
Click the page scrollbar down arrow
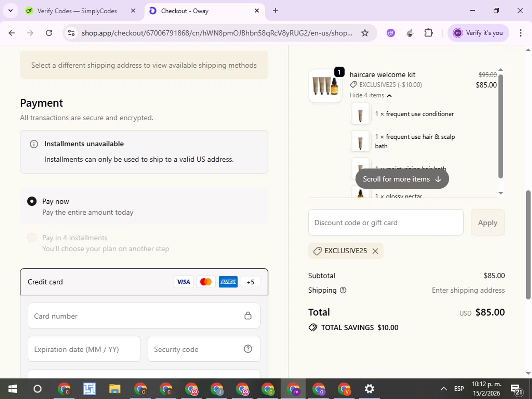pyautogui.click(x=528, y=373)
